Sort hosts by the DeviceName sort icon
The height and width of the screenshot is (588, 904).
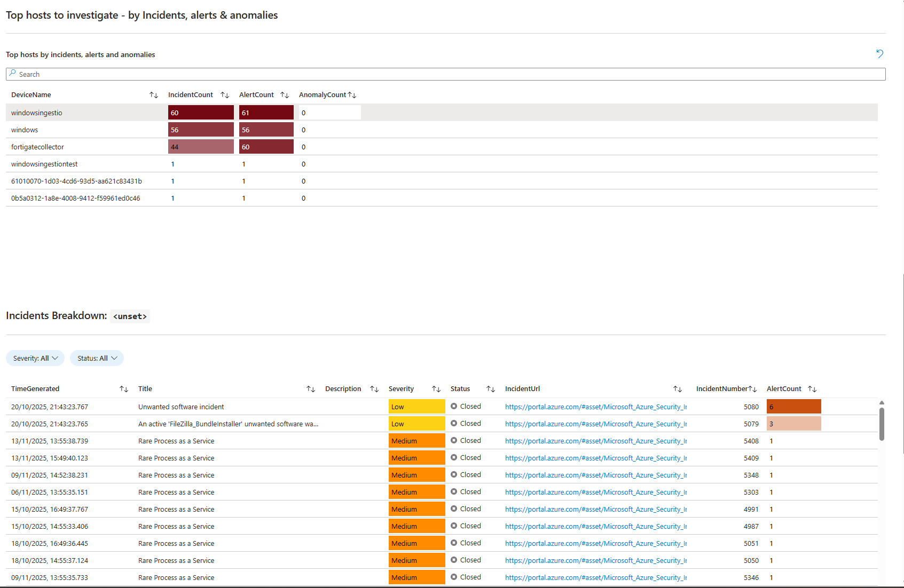[x=154, y=95]
